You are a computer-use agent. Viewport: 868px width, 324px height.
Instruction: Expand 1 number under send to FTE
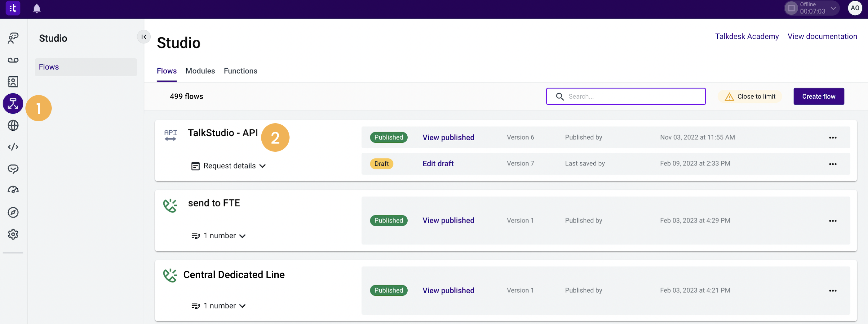pos(219,236)
